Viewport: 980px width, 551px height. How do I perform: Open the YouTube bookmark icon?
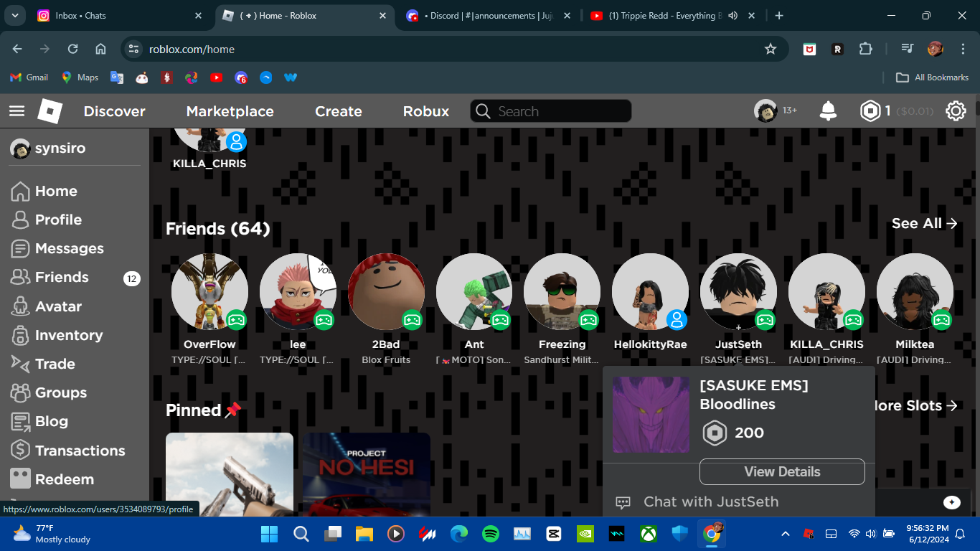(x=216, y=77)
